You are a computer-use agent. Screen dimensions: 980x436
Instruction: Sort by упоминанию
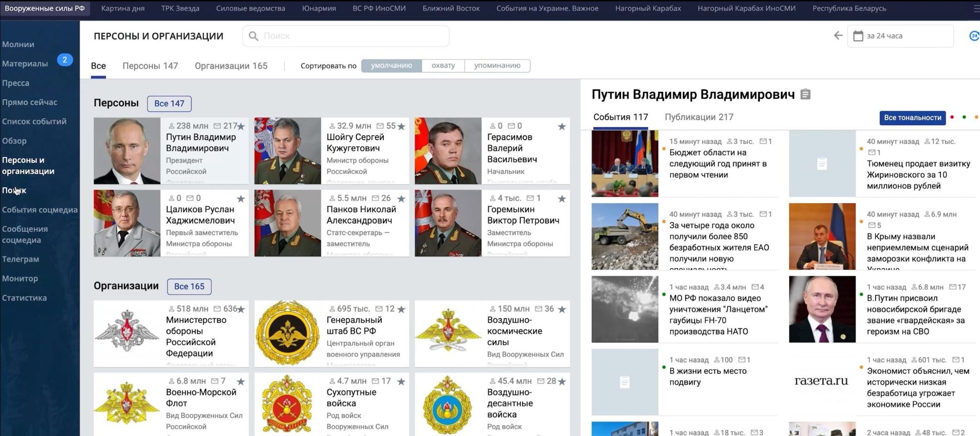(x=497, y=65)
